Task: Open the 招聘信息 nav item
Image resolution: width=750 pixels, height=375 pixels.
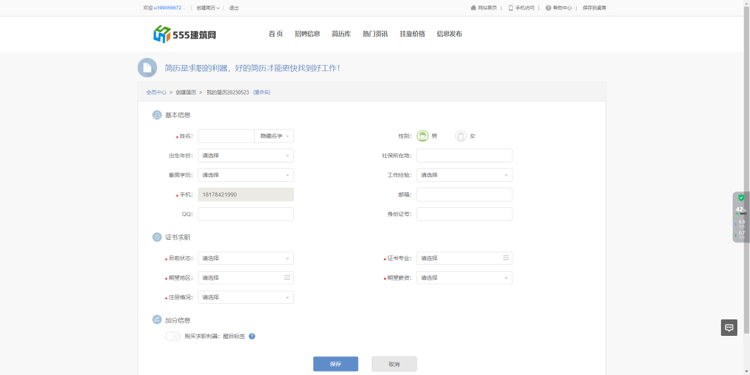Action: pyautogui.click(x=307, y=34)
